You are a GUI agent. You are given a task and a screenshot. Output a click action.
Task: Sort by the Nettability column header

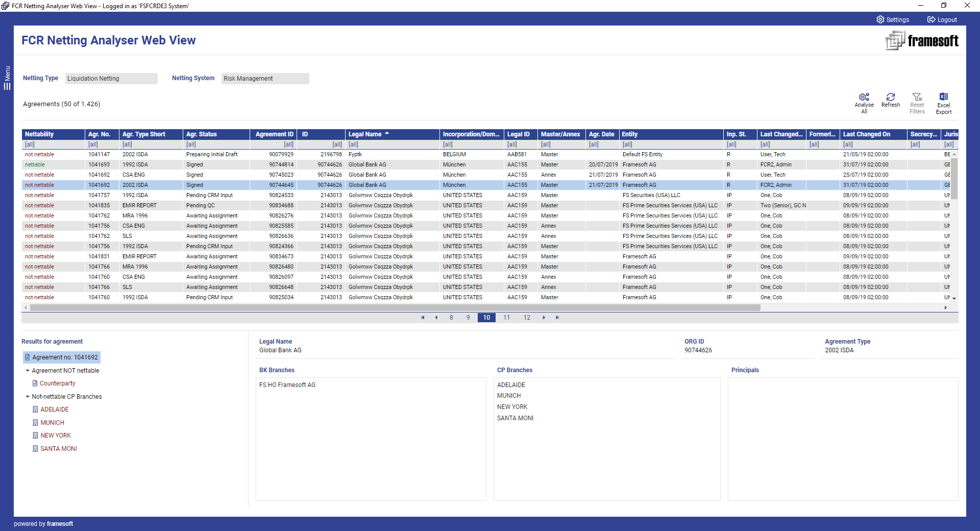point(53,134)
